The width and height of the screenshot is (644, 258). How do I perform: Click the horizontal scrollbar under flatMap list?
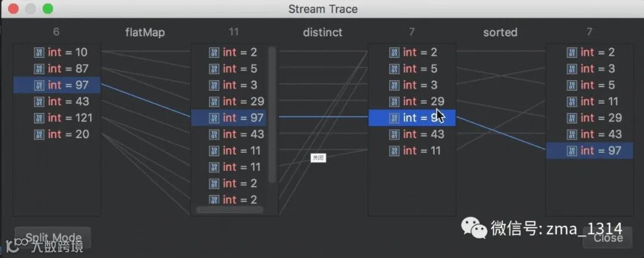click(x=230, y=210)
